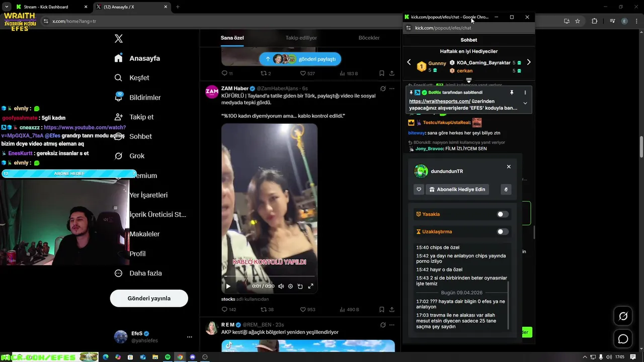Open Profil in X sidebar
This screenshot has width=644, height=362.
coord(137,254)
